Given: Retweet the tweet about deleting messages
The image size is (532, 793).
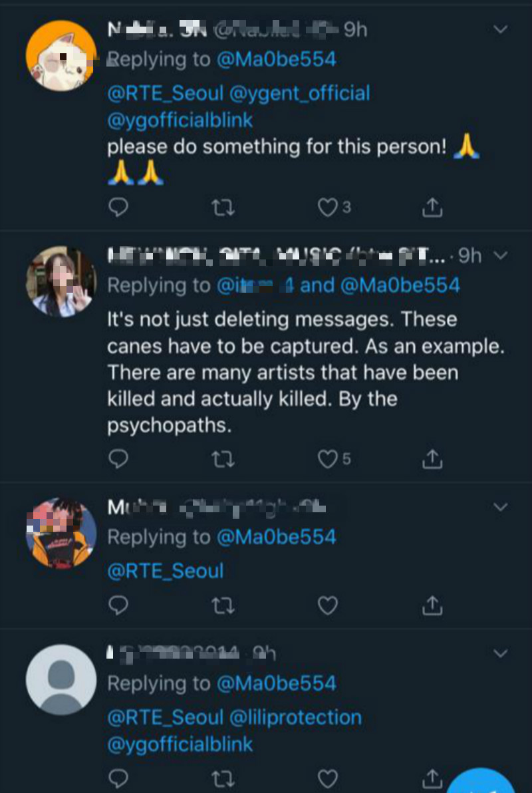Looking at the screenshot, I should [x=222, y=459].
